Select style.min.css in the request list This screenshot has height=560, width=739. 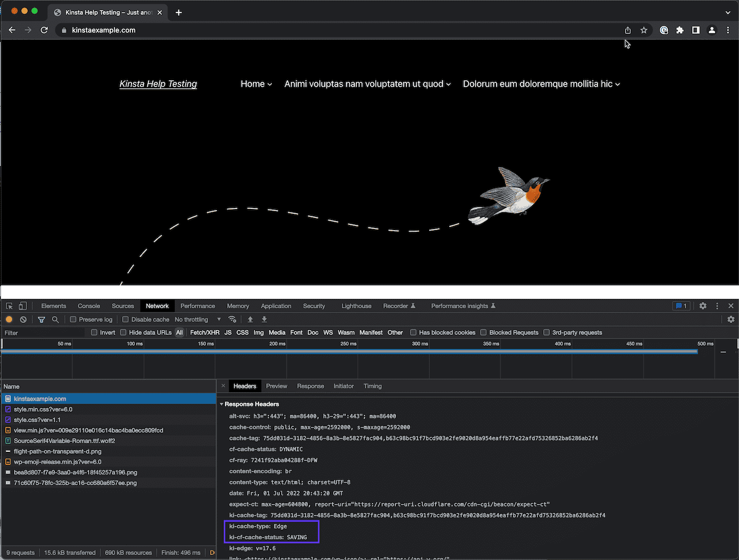tap(43, 409)
